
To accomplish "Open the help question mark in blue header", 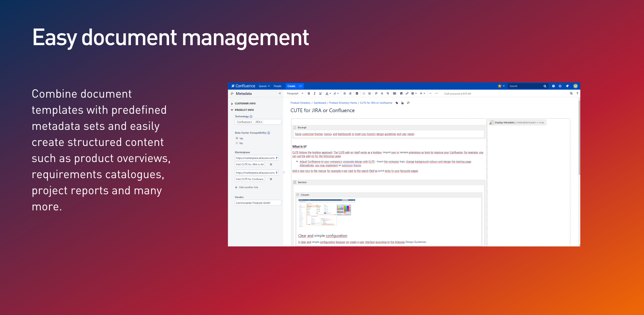I will point(553,86).
